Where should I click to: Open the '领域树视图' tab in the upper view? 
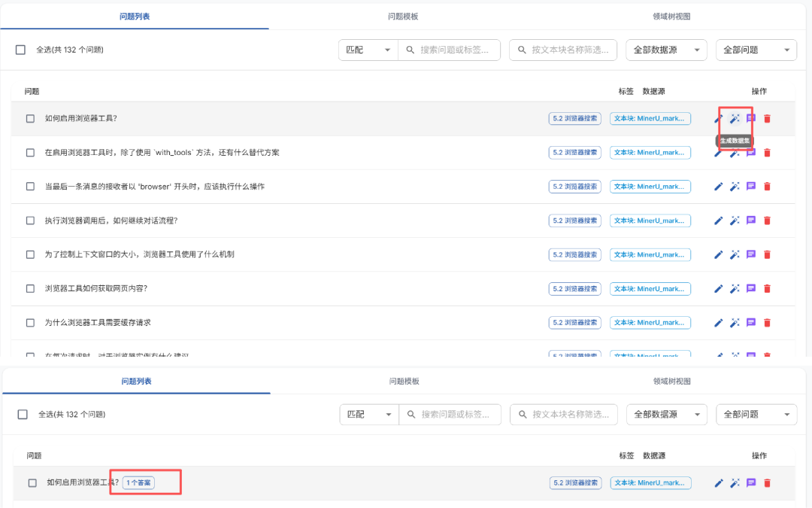(x=671, y=17)
